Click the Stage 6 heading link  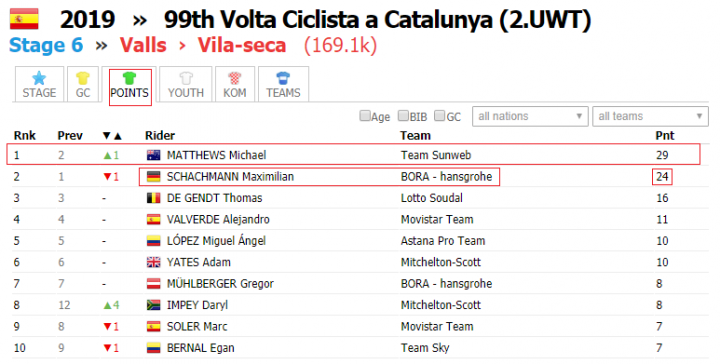(x=46, y=45)
